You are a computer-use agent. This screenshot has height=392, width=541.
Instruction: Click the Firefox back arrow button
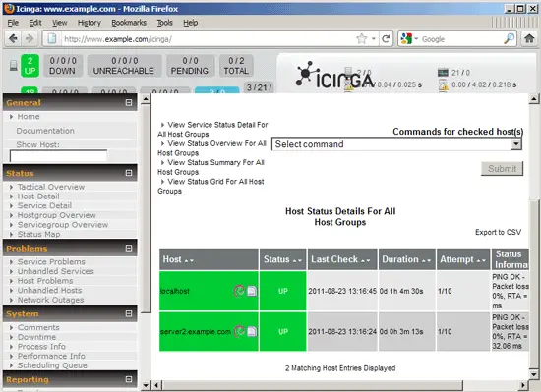click(x=13, y=38)
